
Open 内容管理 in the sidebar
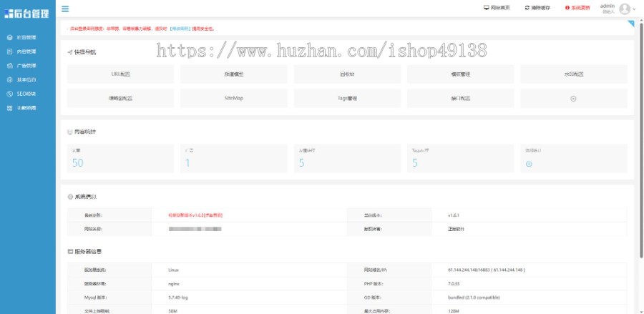pos(26,51)
